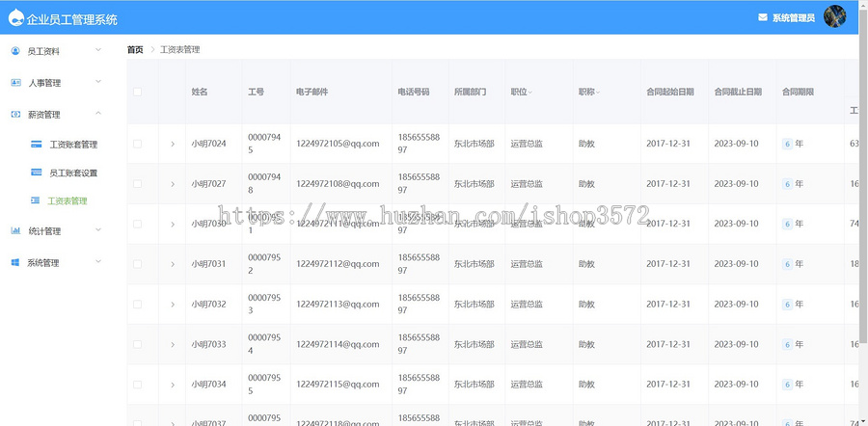Click 东北市场部 in the 小明7033 row

474,344
